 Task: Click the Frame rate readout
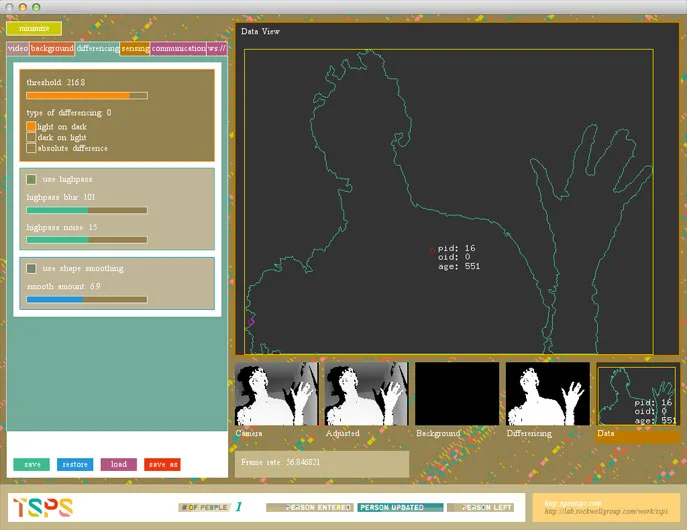(x=322, y=464)
